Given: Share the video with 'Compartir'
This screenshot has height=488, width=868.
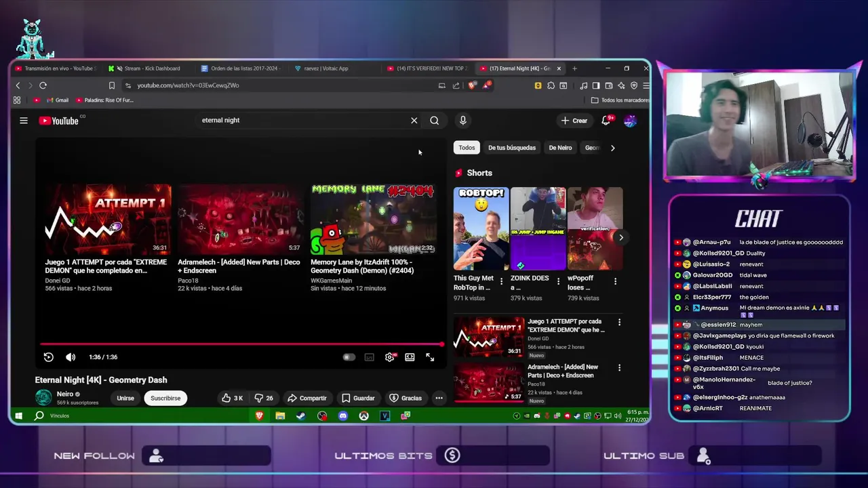Looking at the screenshot, I should point(307,398).
